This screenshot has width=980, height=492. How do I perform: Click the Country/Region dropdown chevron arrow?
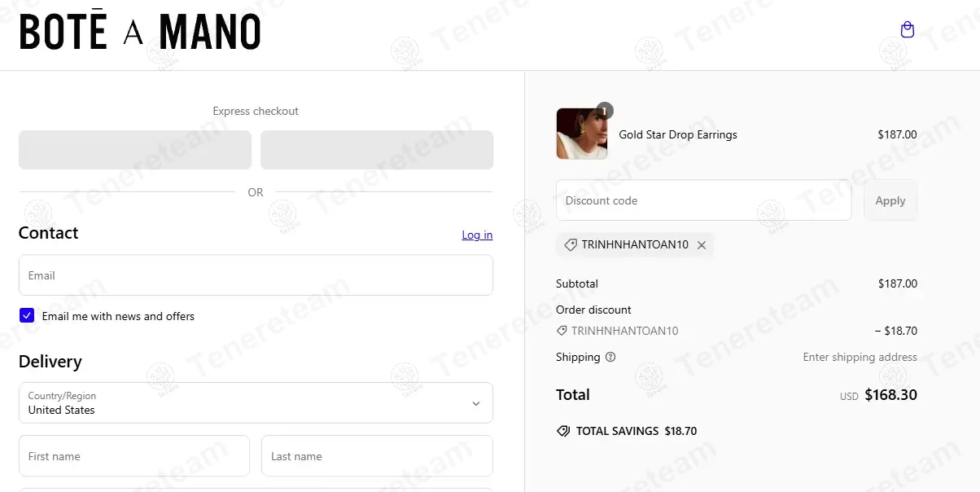476,403
